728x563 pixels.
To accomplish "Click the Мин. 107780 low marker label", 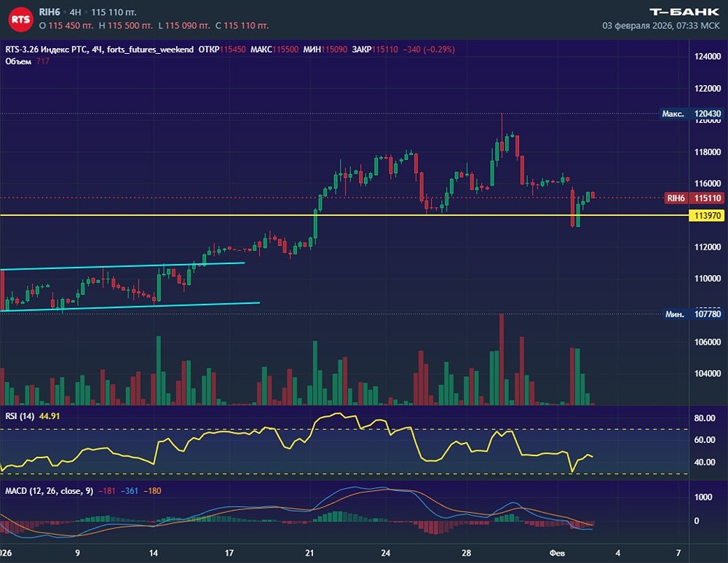I will [x=693, y=314].
